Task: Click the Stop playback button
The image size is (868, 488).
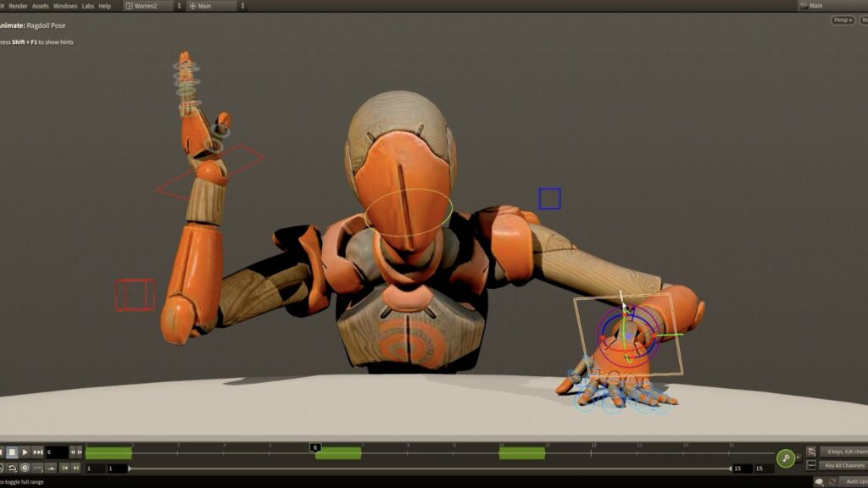Action: coord(12,452)
